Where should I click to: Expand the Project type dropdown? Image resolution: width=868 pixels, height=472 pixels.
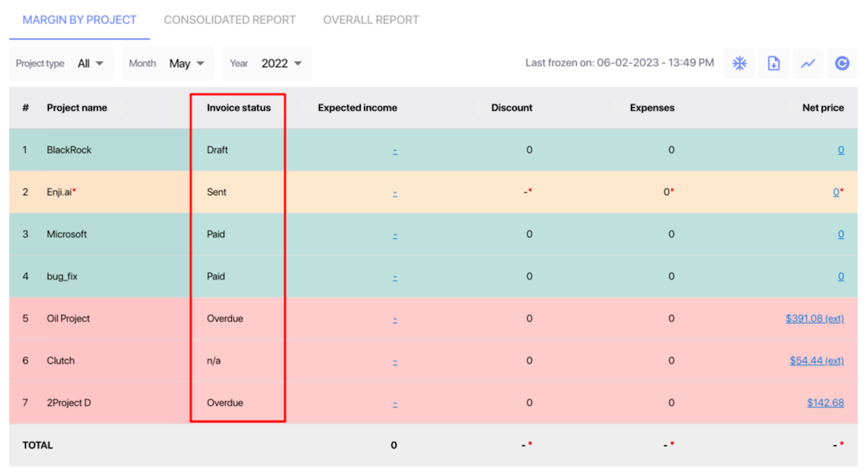point(61,64)
